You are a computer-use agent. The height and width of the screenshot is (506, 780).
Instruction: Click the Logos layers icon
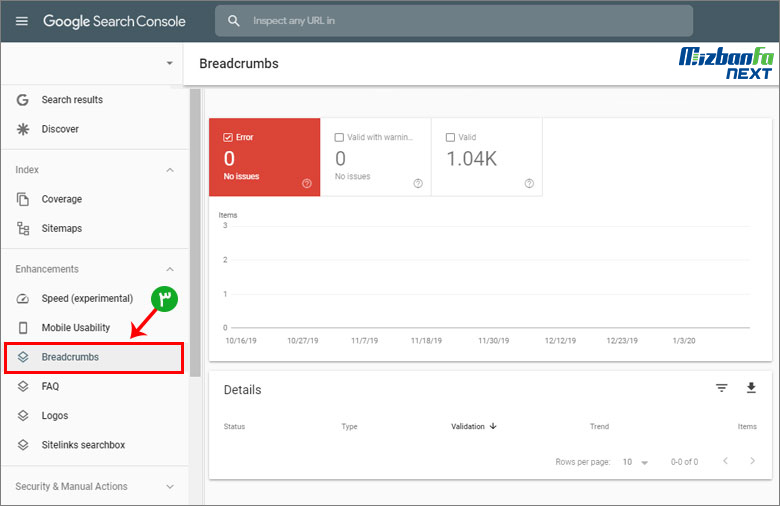pos(23,415)
